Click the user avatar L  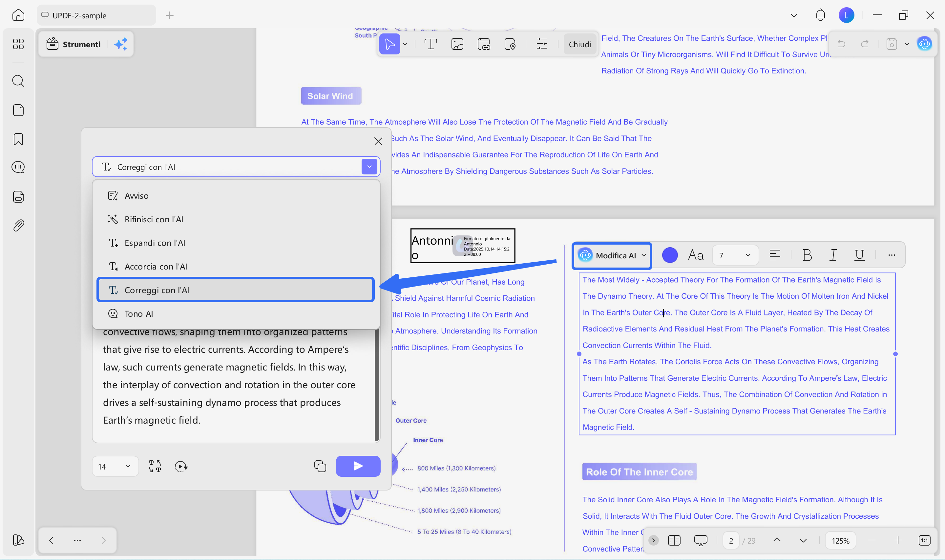pos(846,15)
